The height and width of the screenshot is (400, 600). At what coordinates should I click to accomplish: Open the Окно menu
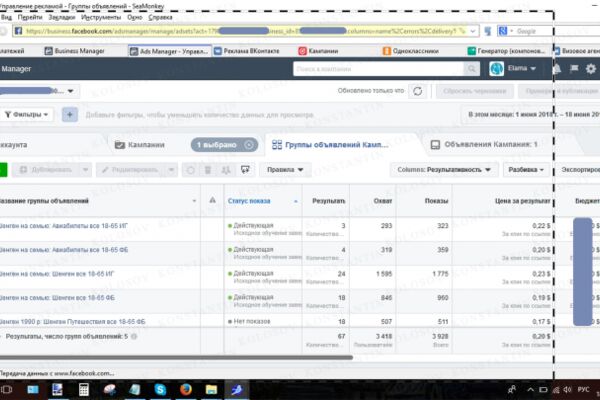(x=135, y=17)
